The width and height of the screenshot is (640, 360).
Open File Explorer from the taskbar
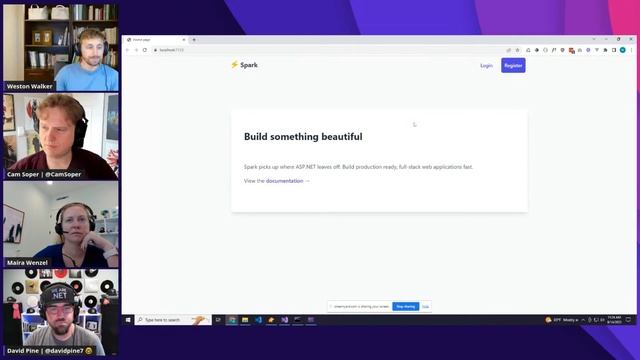click(245, 320)
